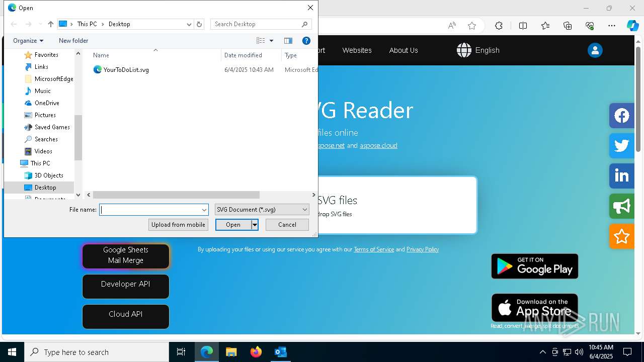
Task: Select the MicrosoftEdge folder in tree
Action: 53,79
